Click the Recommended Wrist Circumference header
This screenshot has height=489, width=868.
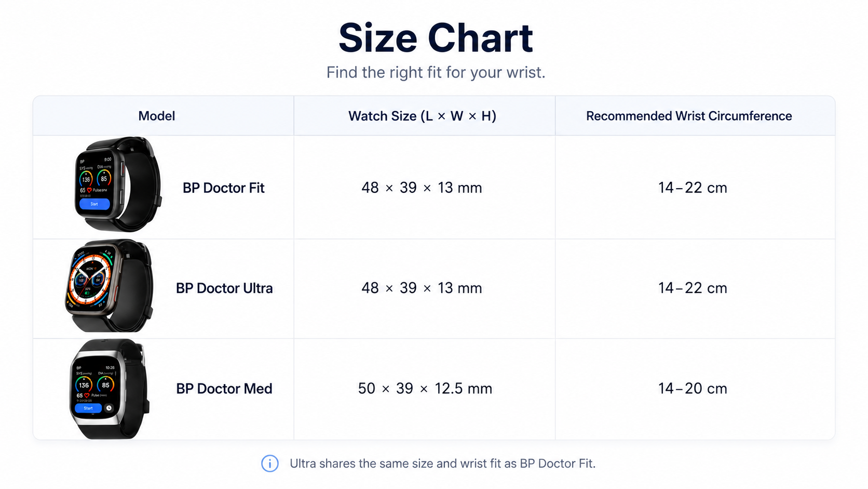(x=689, y=116)
